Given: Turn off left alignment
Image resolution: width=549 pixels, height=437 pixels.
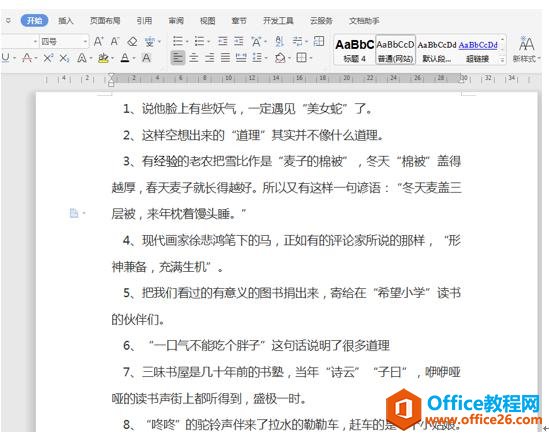Looking at the screenshot, I should click(178, 57).
